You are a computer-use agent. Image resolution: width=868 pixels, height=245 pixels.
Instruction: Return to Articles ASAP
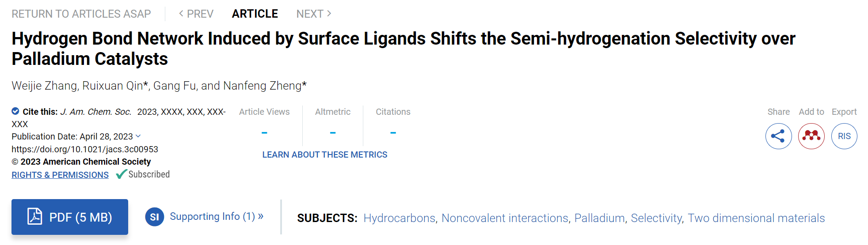click(x=81, y=14)
